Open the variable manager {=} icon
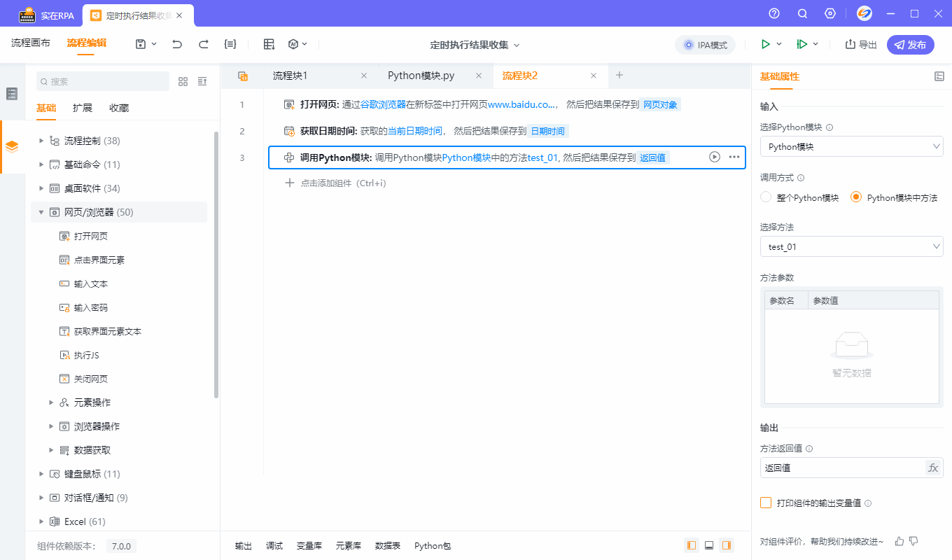The height and width of the screenshot is (560, 952). [230, 43]
